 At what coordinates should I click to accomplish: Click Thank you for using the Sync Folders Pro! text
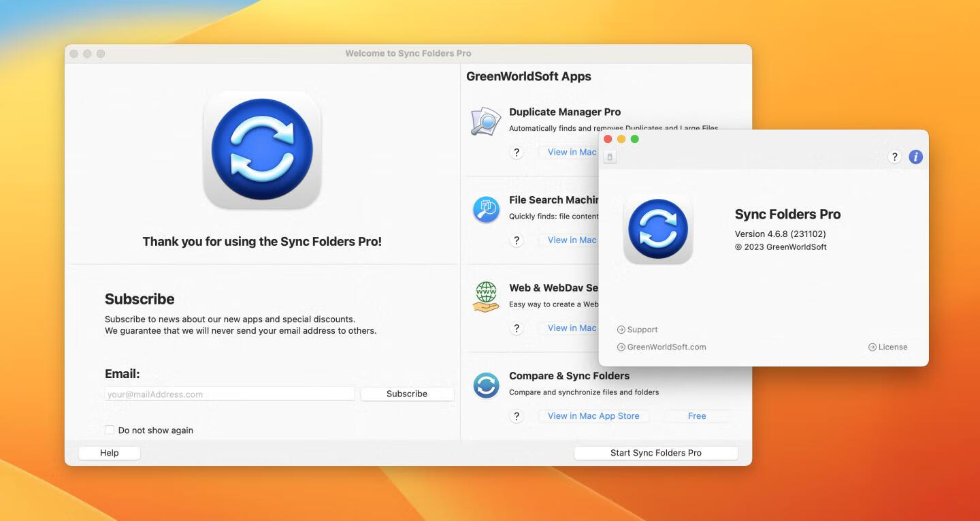262,241
